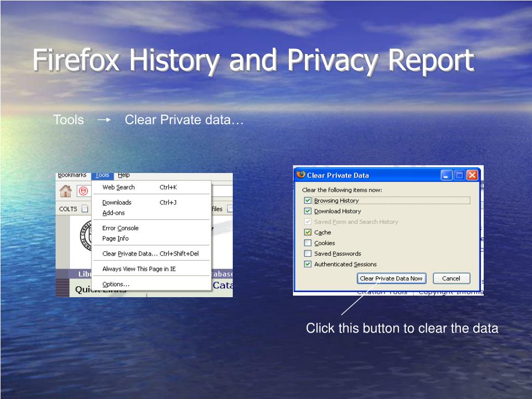Click the Cancel button
The image size is (532, 399).
click(451, 278)
